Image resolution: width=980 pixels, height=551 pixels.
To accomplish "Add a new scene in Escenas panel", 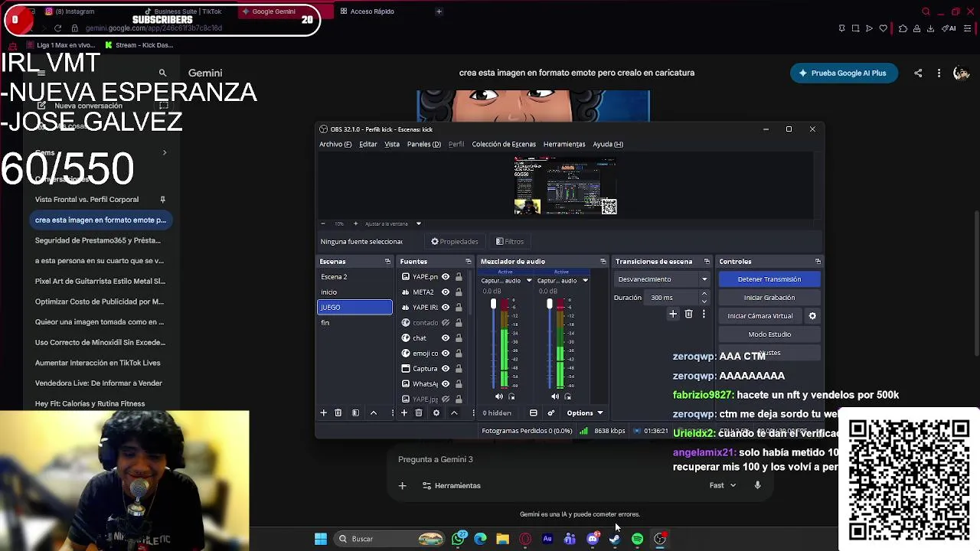I will (323, 413).
